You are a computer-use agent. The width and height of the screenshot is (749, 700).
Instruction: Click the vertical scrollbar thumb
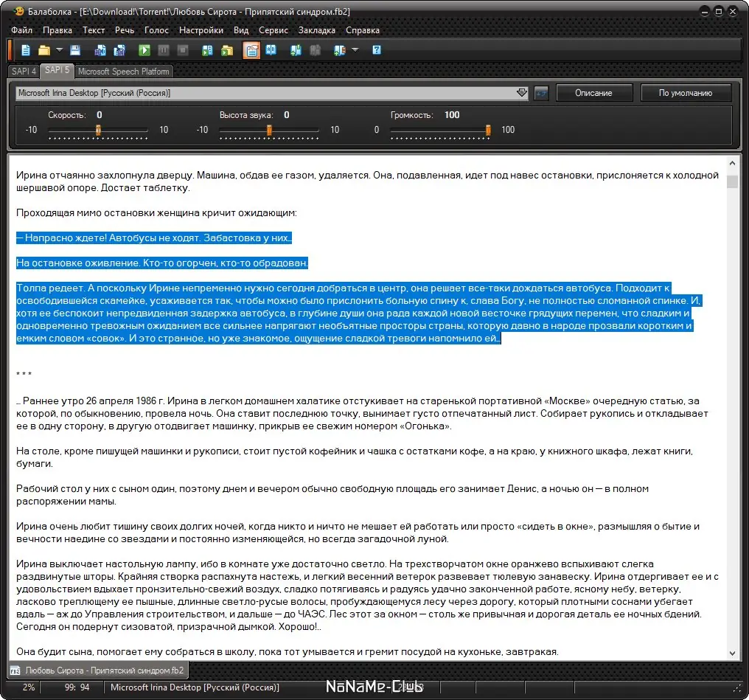pyautogui.click(x=732, y=181)
